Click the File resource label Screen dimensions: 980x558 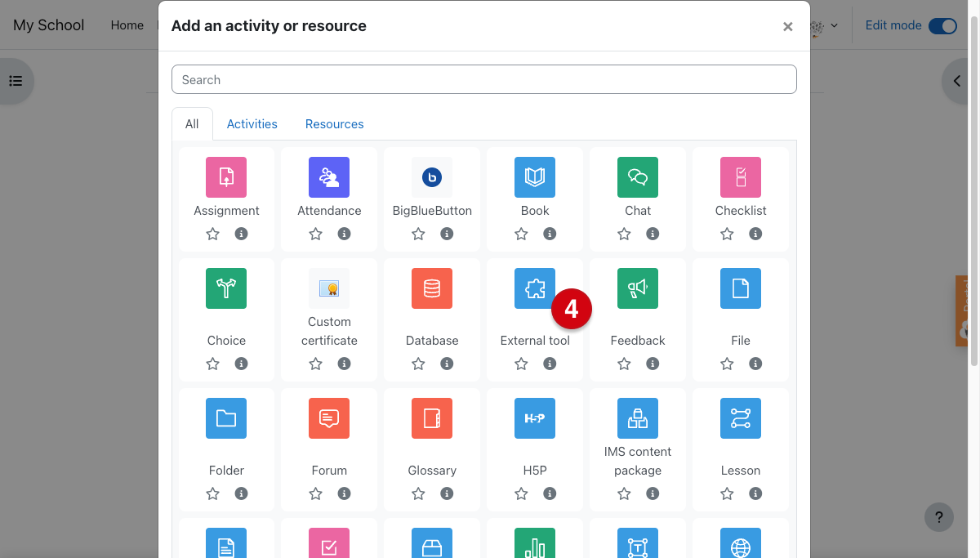tap(741, 341)
